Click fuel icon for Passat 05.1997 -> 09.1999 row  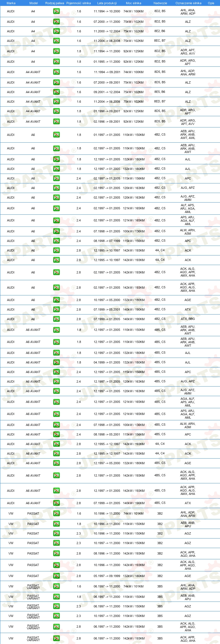click(56, 576)
